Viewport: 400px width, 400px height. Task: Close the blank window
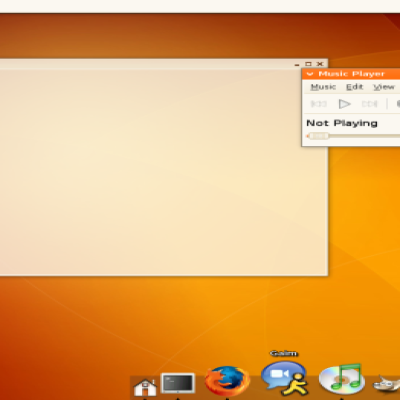pos(320,64)
